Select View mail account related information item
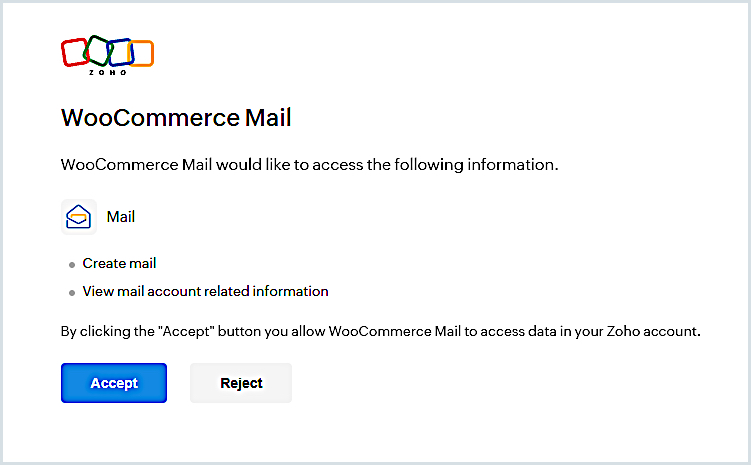Viewport: 751px width, 465px height. coord(205,292)
